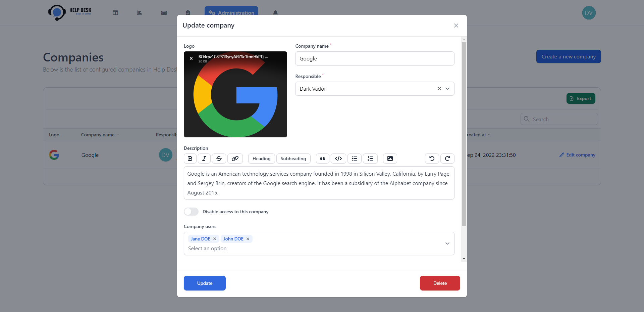644x312 pixels.
Task: Insert a blockquote in description
Action: click(x=323, y=159)
